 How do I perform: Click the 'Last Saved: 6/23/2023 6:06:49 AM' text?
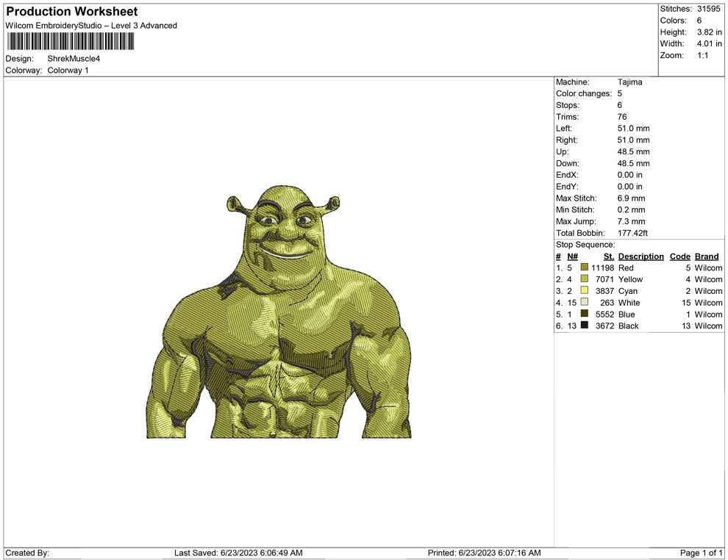[238, 553]
